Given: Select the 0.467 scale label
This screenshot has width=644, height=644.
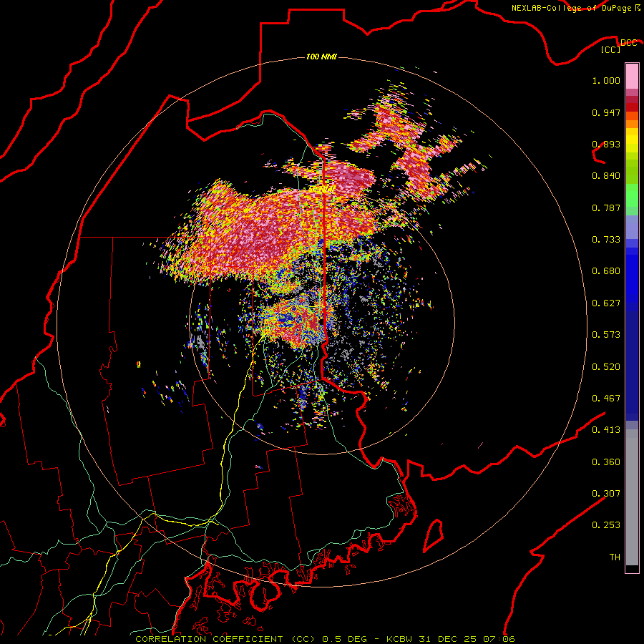Looking at the screenshot, I should pyautogui.click(x=606, y=399).
